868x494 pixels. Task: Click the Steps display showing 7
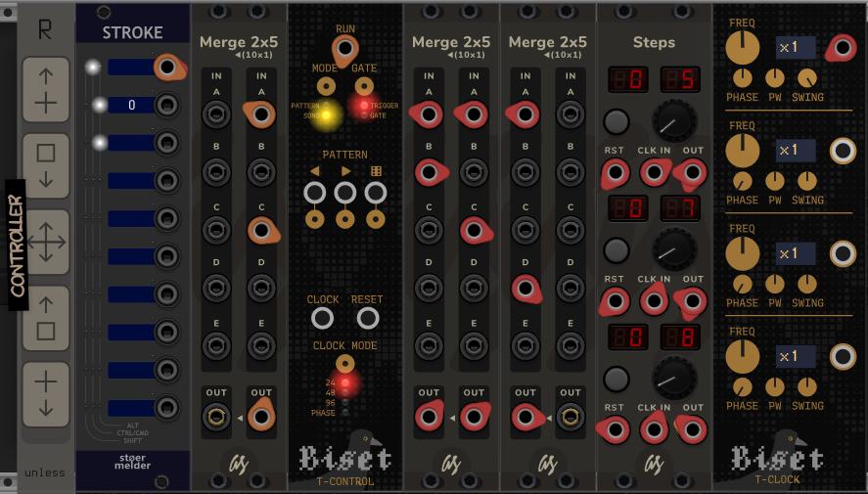pos(680,208)
